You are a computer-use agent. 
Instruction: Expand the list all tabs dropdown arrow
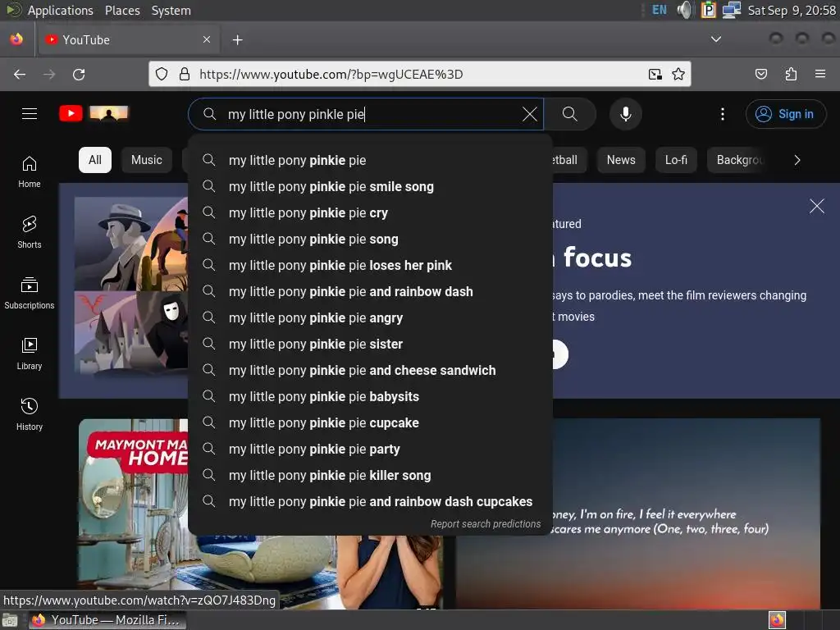pos(715,39)
